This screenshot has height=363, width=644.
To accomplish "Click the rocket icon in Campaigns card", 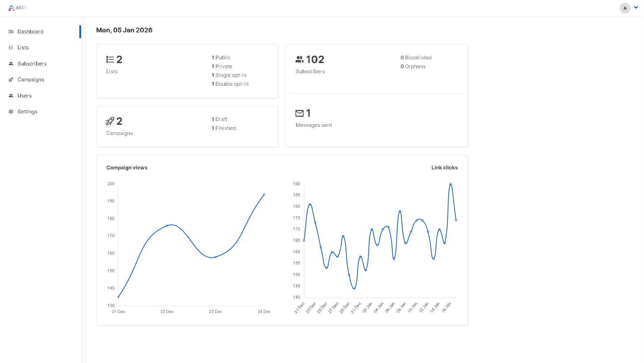I will tap(110, 121).
